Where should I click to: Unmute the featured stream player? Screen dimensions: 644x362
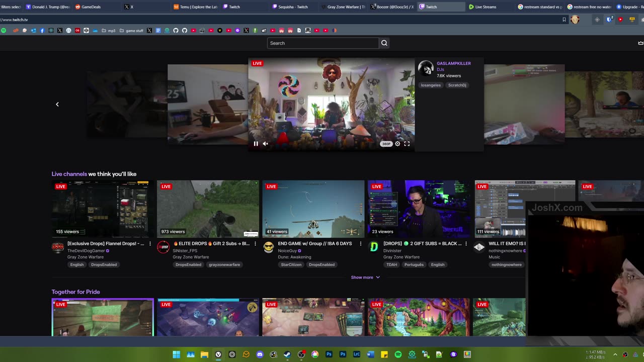tap(265, 144)
